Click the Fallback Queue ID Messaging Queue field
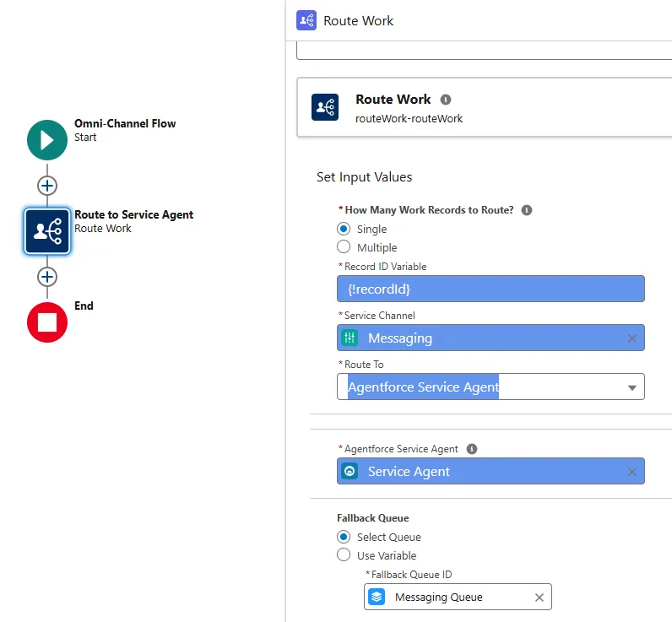 point(458,597)
